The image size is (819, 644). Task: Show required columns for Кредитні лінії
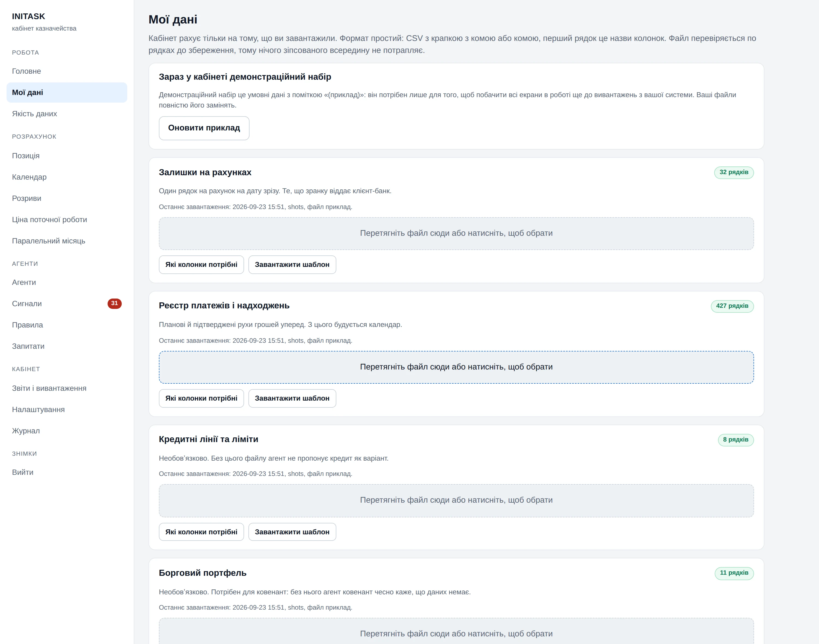(201, 532)
